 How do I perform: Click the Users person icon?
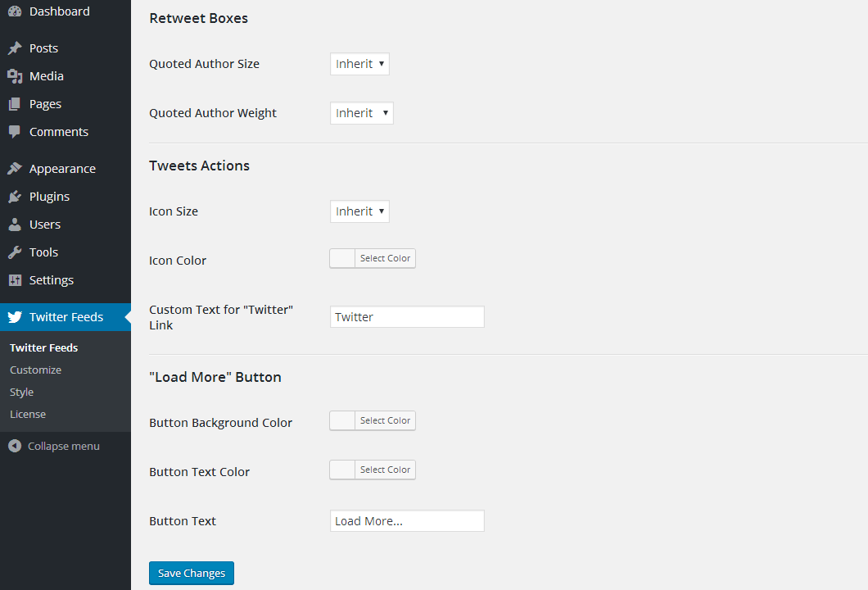[x=15, y=225]
